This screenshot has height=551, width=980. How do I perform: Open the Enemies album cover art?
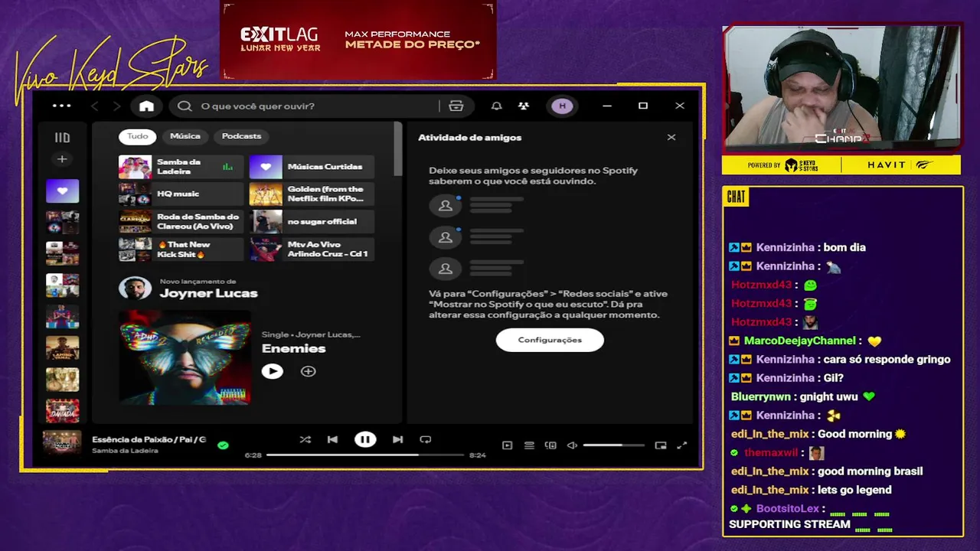click(x=185, y=357)
